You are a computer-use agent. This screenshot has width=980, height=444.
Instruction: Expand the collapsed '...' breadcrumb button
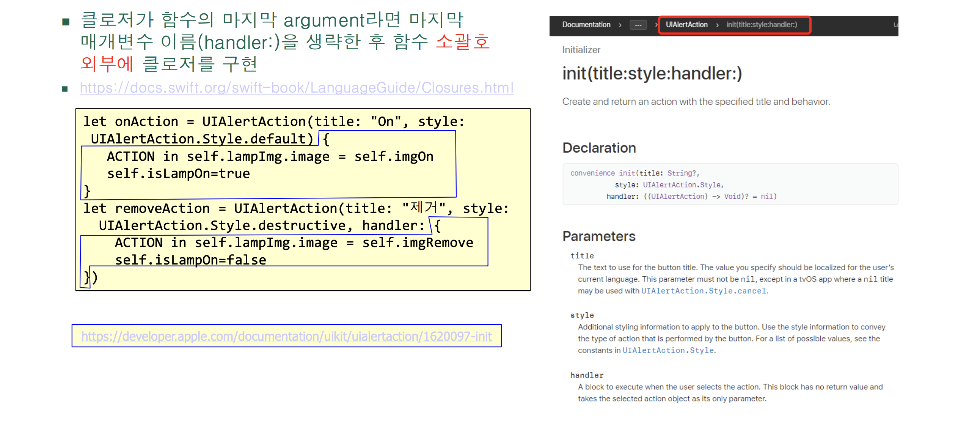638,25
